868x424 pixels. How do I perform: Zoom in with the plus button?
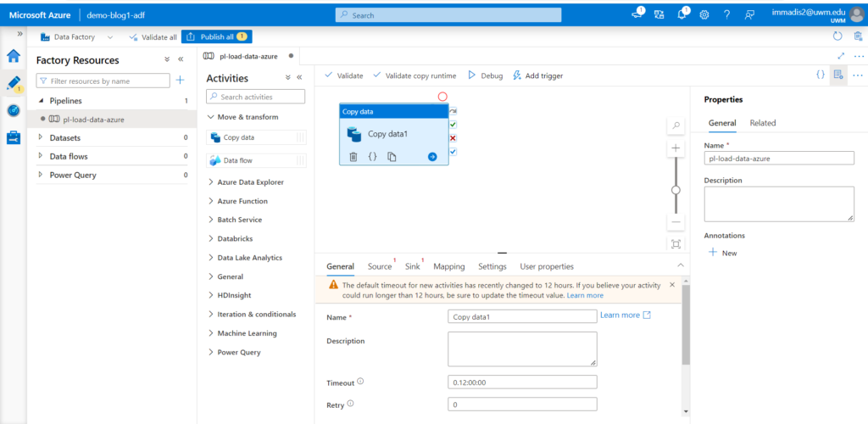(x=676, y=148)
